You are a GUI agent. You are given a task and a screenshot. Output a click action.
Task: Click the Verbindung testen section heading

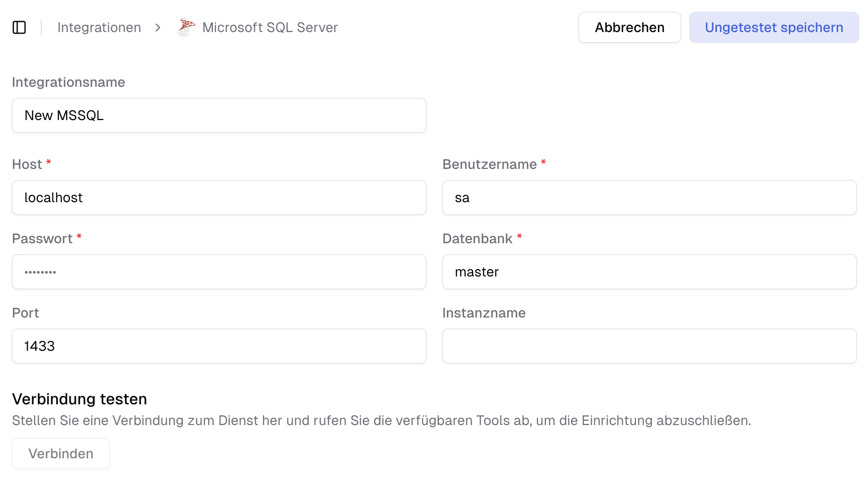[79, 399]
